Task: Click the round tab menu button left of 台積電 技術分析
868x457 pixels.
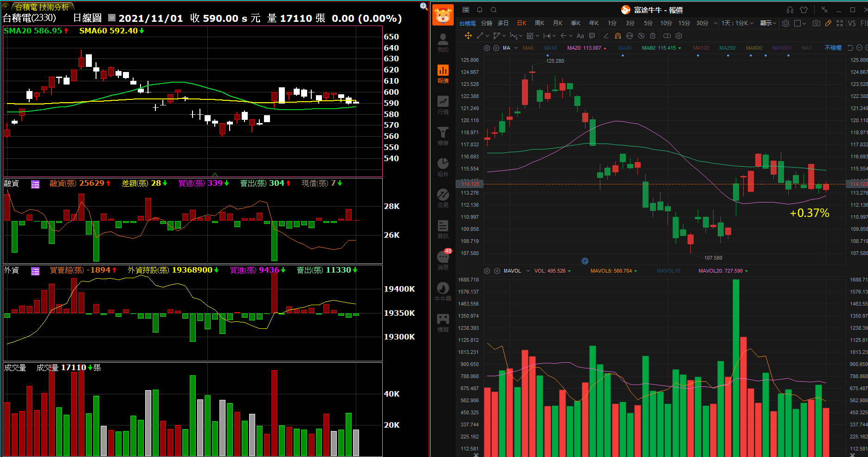Action: pos(6,7)
